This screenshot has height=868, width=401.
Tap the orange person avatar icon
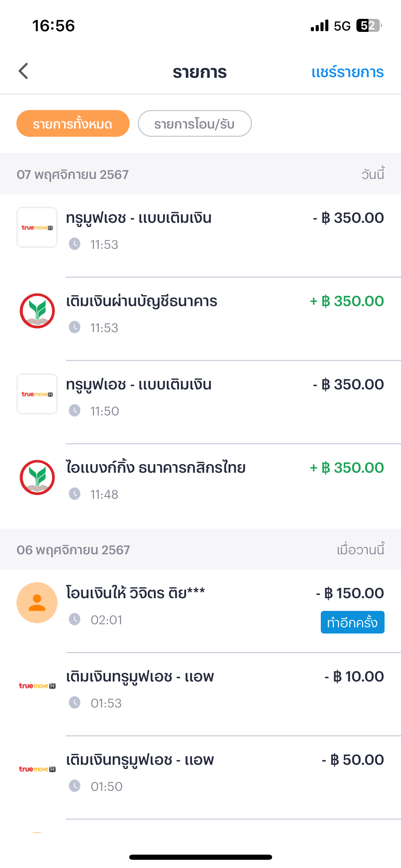pyautogui.click(x=37, y=602)
